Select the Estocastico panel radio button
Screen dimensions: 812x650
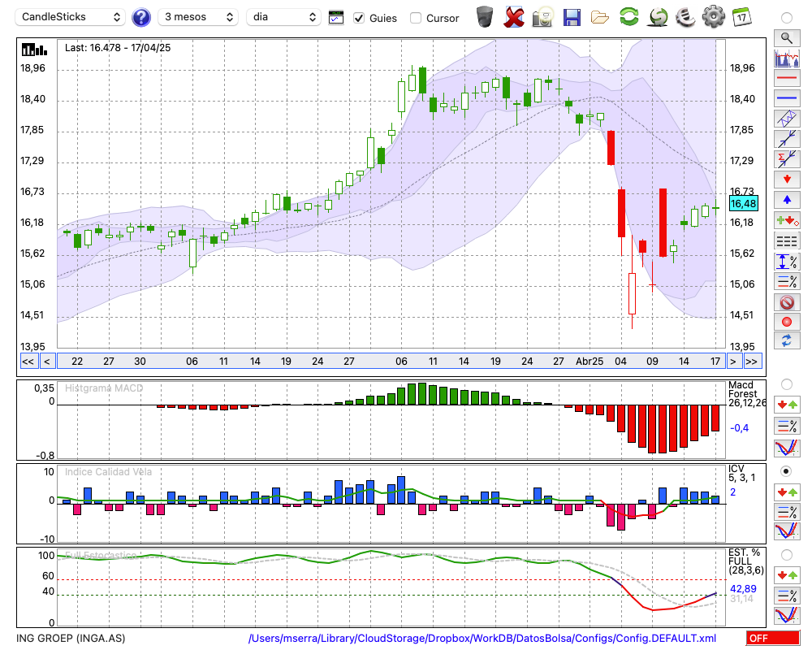coord(787,555)
